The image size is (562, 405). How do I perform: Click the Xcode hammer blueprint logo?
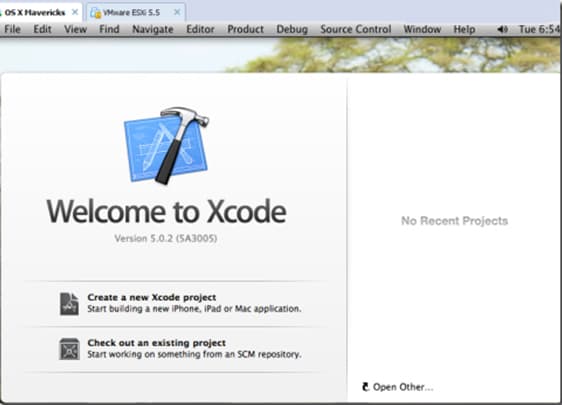click(x=166, y=146)
